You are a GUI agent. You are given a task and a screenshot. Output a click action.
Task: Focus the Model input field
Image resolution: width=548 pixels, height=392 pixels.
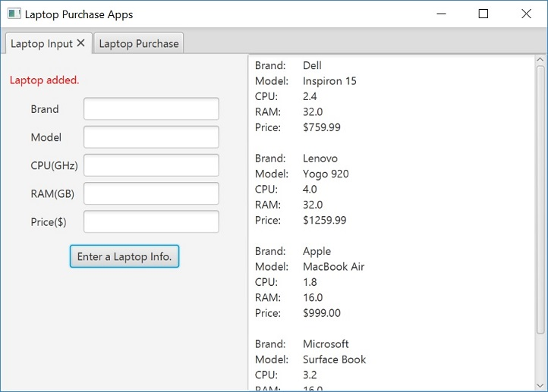click(x=151, y=137)
